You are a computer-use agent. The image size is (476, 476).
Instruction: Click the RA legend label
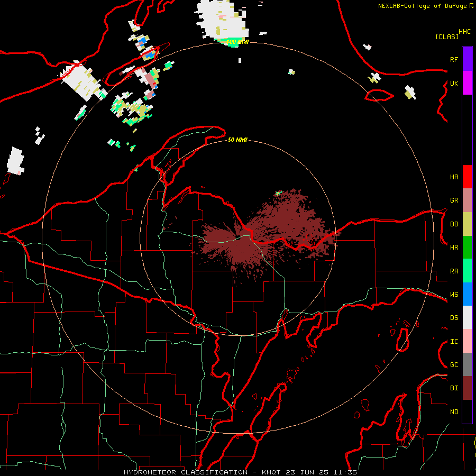click(x=454, y=271)
